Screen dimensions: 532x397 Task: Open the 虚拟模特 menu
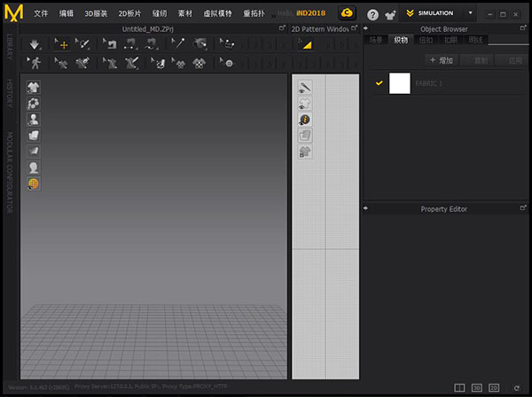tap(217, 13)
